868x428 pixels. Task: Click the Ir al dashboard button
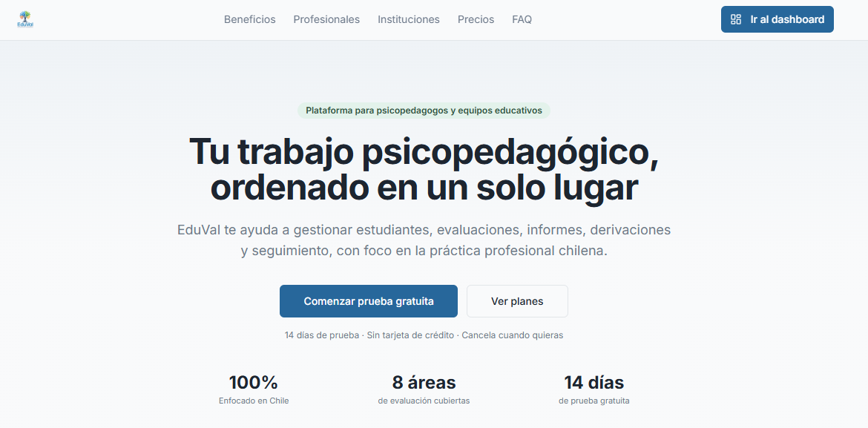[x=777, y=19]
